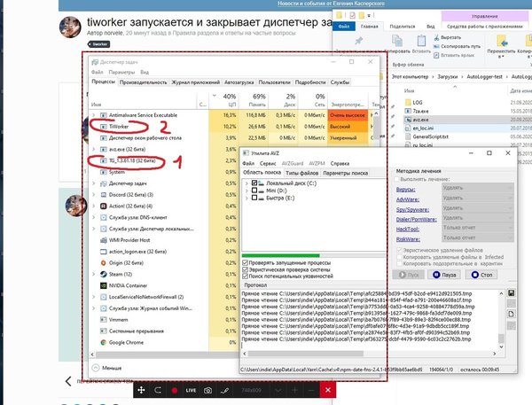The image size is (532, 405).
Task: Click the 748x809 size field in capture toolbar
Action: point(251,391)
